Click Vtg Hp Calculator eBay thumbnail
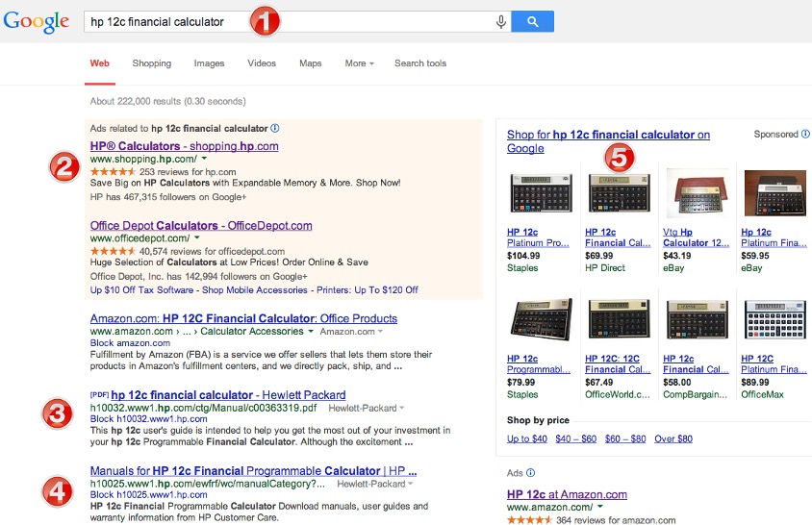Viewport: 812px width, 525px height. pos(698,193)
